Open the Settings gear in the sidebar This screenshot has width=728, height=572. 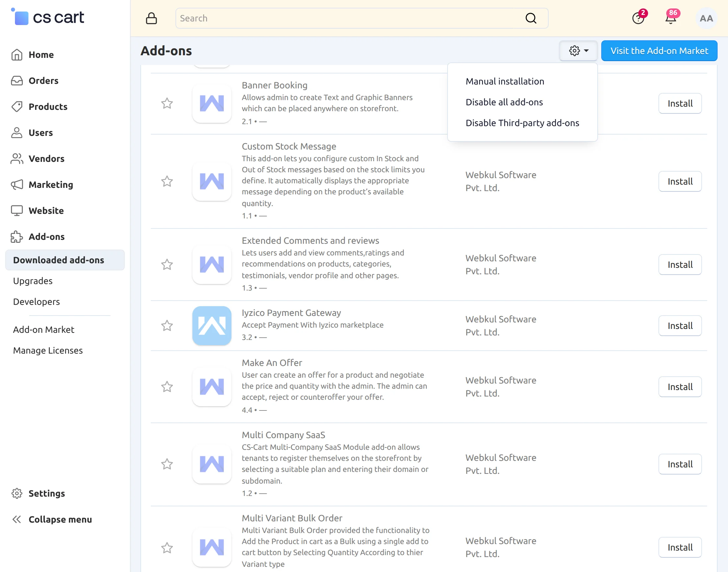(x=17, y=493)
